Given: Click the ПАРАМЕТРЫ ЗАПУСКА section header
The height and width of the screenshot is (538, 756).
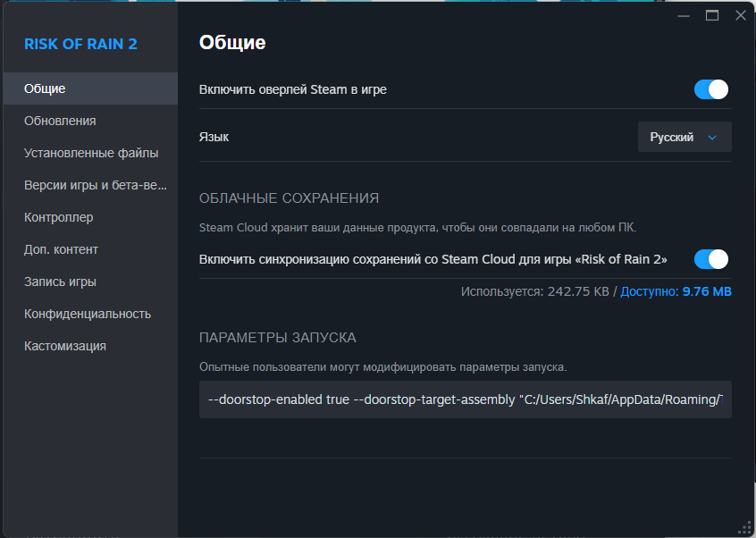Looking at the screenshot, I should click(x=278, y=338).
